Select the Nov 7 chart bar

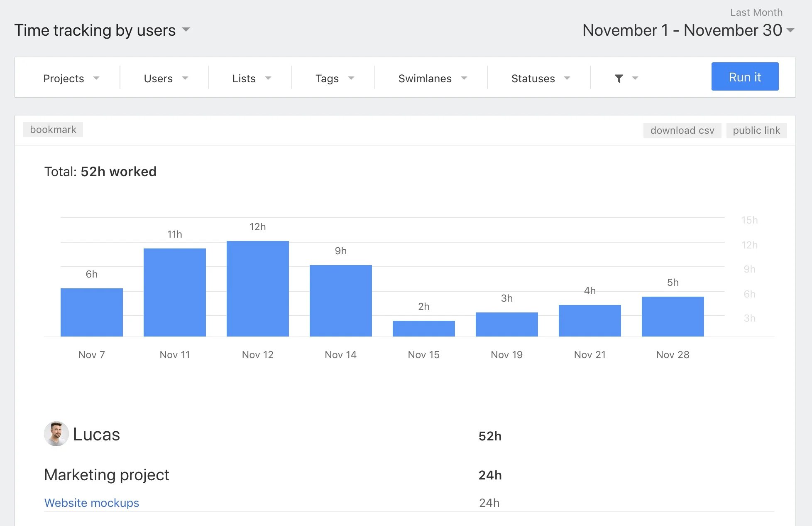point(92,312)
